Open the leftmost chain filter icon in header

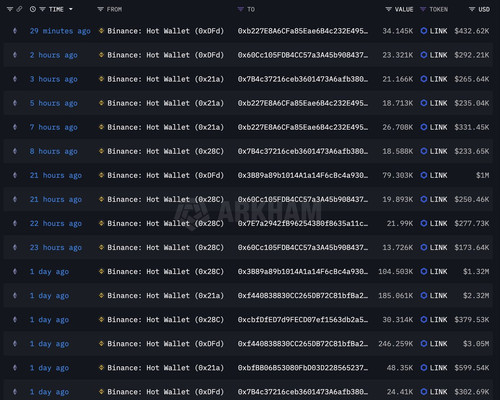pyautogui.click(x=10, y=9)
